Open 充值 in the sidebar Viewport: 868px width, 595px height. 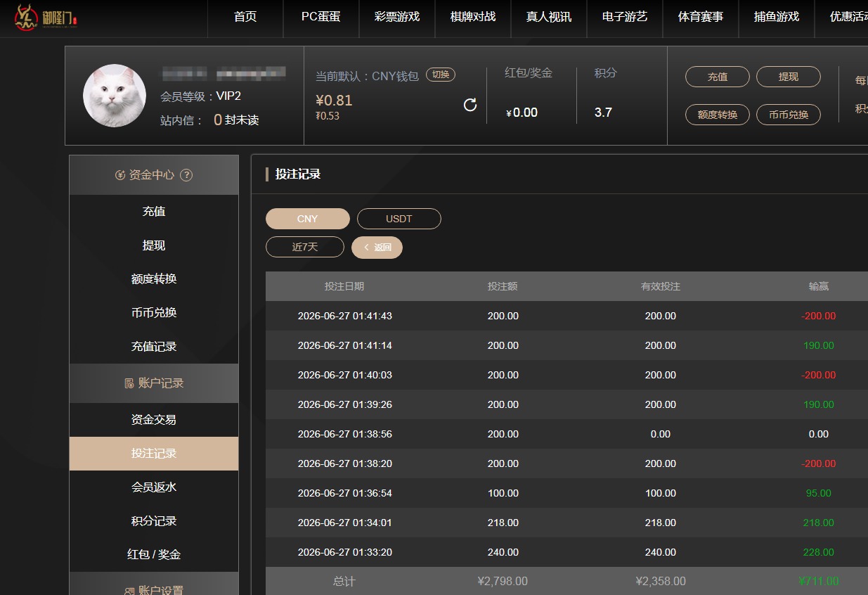pos(154,212)
